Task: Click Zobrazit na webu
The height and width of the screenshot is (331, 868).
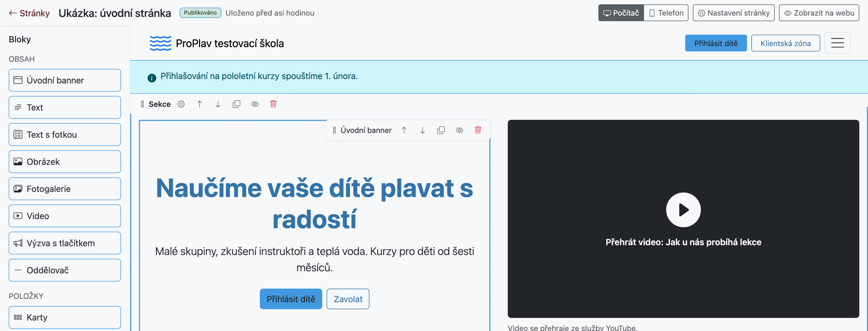Action: pos(819,13)
